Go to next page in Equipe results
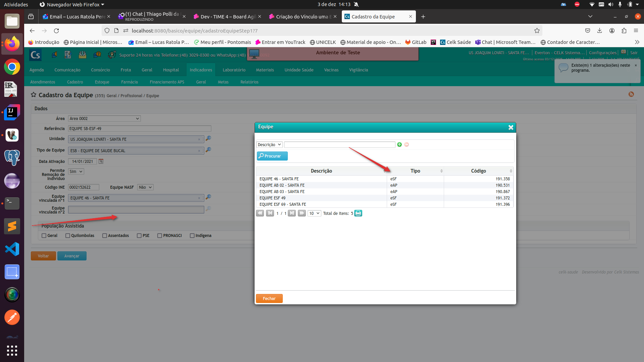The image size is (644, 362). (292, 214)
